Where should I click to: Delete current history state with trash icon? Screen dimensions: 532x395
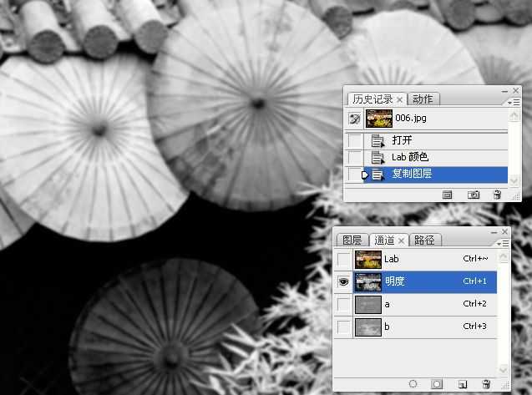pyautogui.click(x=498, y=195)
